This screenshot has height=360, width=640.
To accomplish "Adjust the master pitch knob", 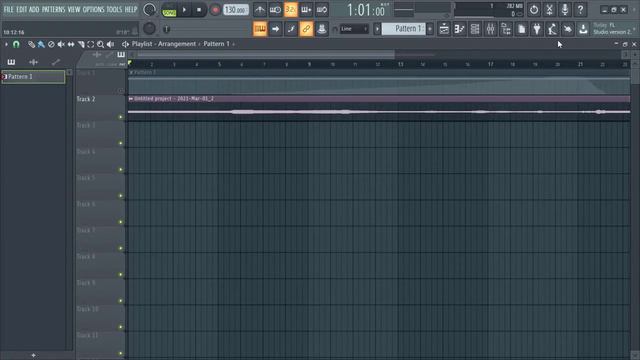I will point(149,29).
